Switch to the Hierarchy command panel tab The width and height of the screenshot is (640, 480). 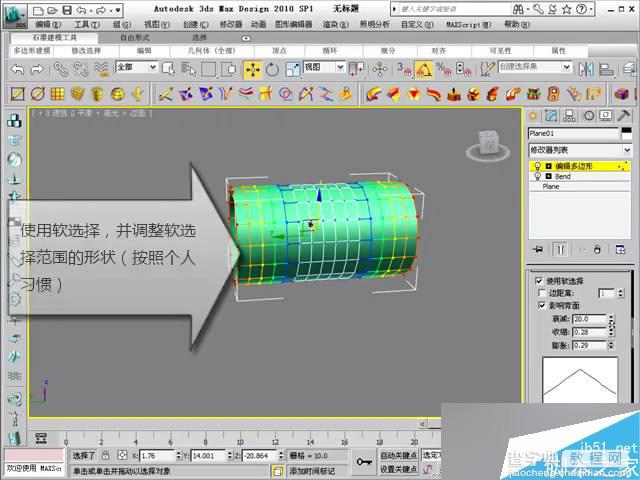point(569,116)
